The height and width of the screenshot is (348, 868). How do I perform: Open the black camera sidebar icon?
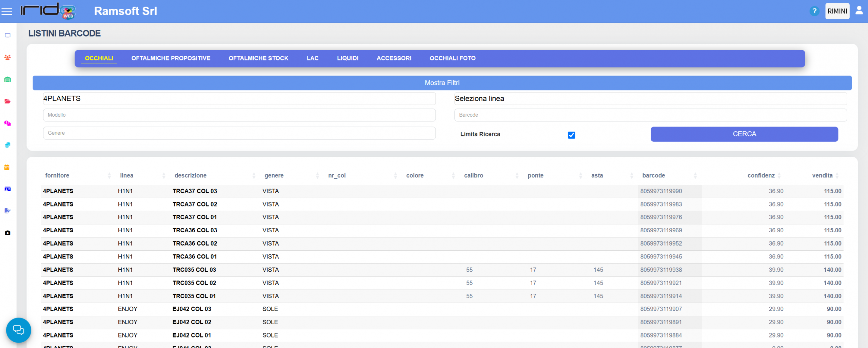[x=7, y=233]
